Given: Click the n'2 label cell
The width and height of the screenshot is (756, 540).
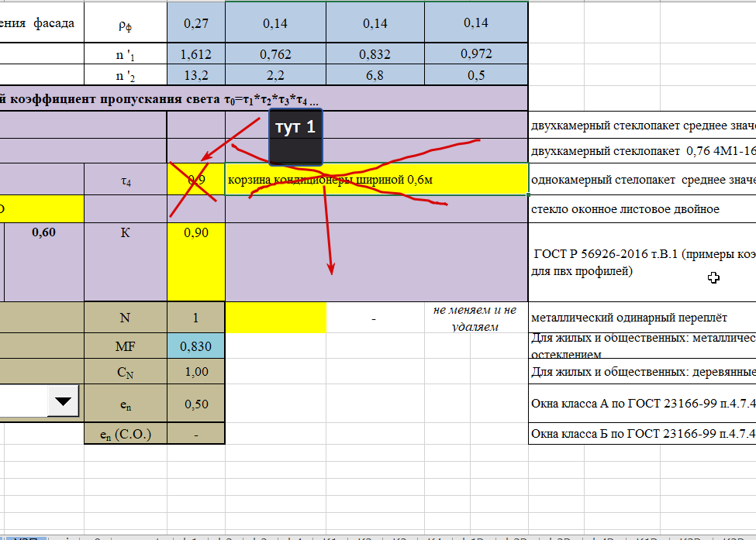Looking at the screenshot, I should point(126,75).
